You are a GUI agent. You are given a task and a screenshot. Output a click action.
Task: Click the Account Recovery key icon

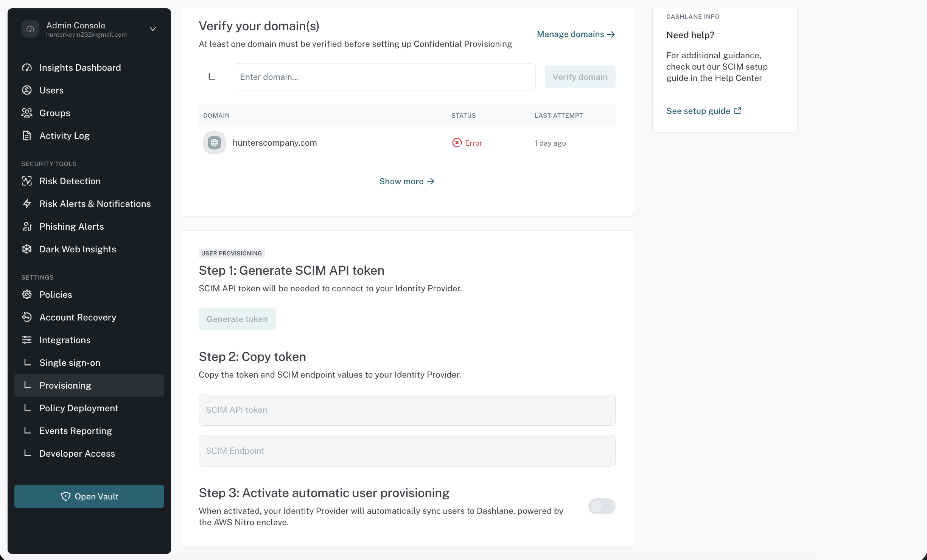(x=27, y=317)
